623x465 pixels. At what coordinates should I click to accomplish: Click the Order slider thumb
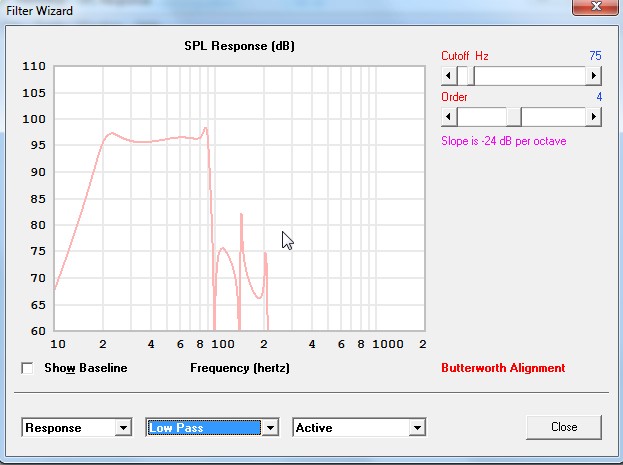(514, 117)
